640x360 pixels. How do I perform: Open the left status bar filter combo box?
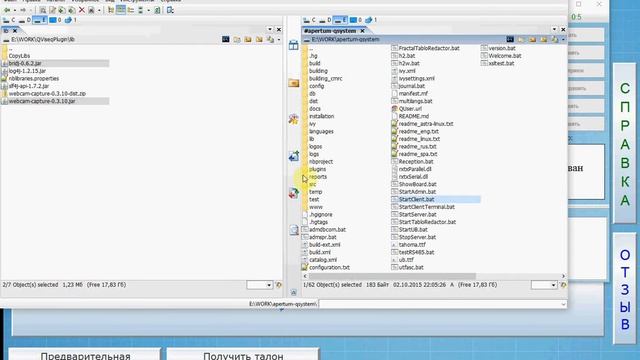tap(260, 285)
